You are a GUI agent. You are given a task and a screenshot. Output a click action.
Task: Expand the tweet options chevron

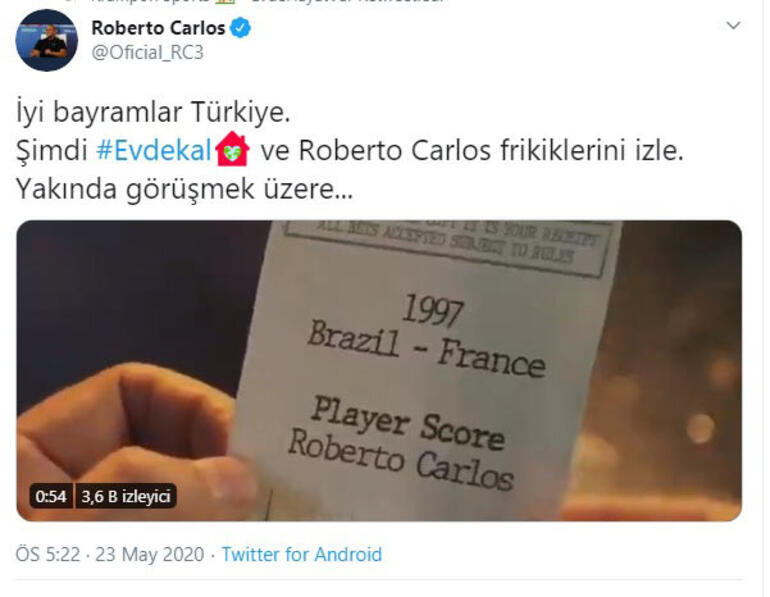[733, 26]
